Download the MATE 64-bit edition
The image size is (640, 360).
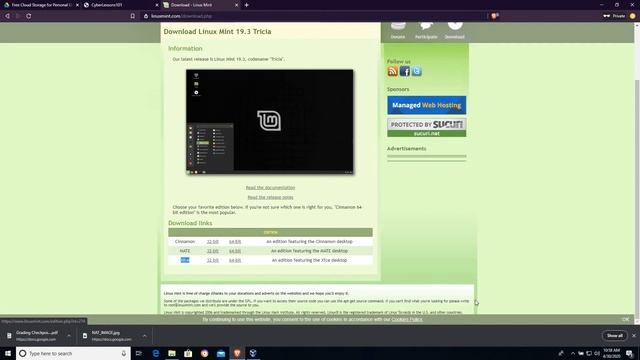click(x=235, y=251)
